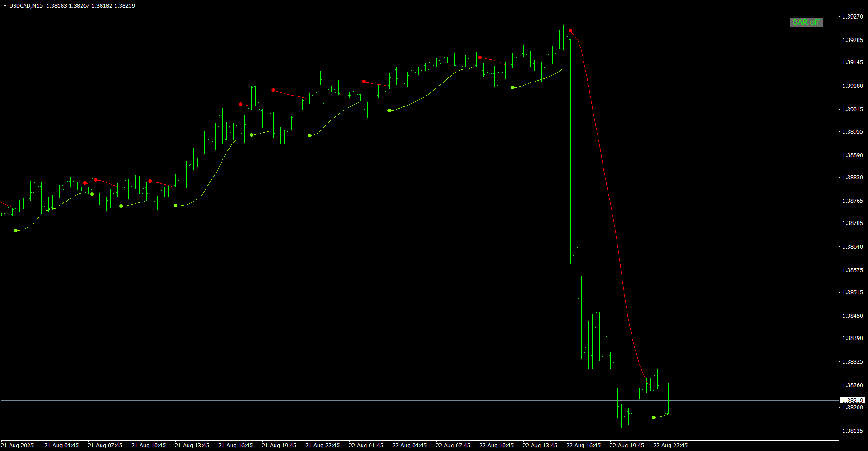Select the 1.38135 price scale label
The image size is (868, 451).
853,431
